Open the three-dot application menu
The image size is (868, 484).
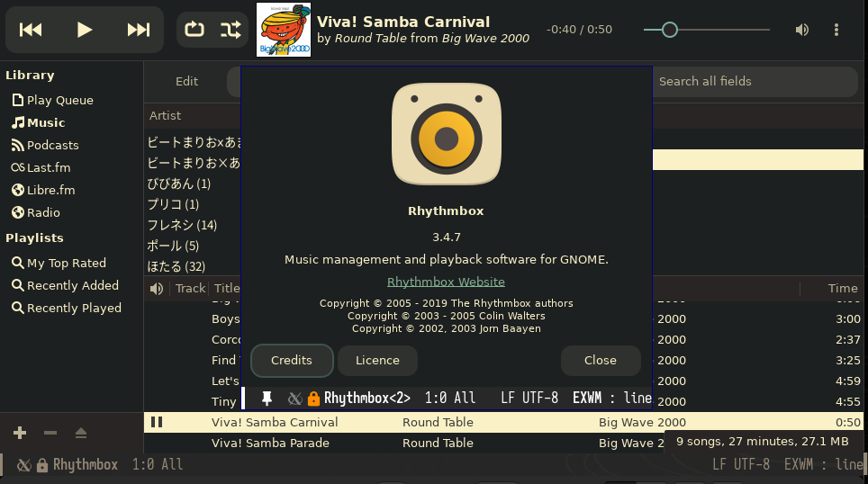click(836, 30)
